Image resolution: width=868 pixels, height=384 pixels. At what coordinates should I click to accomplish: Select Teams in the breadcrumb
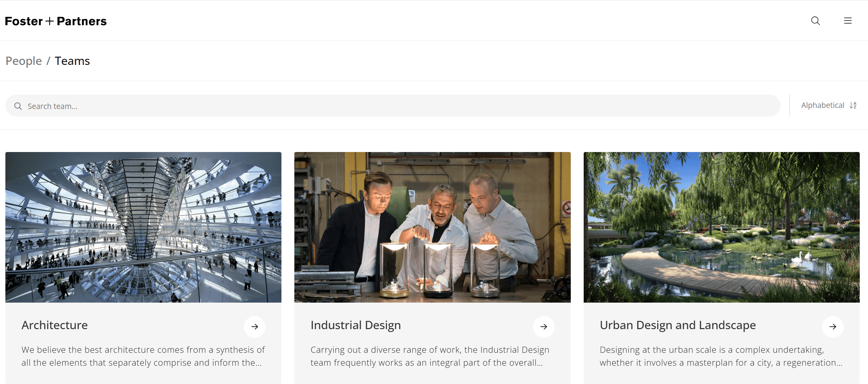tap(72, 61)
